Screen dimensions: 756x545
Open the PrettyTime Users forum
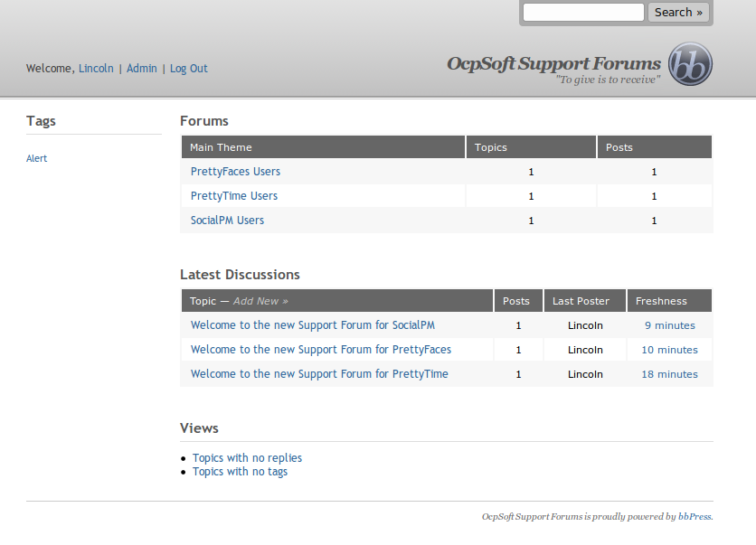pyautogui.click(x=234, y=196)
